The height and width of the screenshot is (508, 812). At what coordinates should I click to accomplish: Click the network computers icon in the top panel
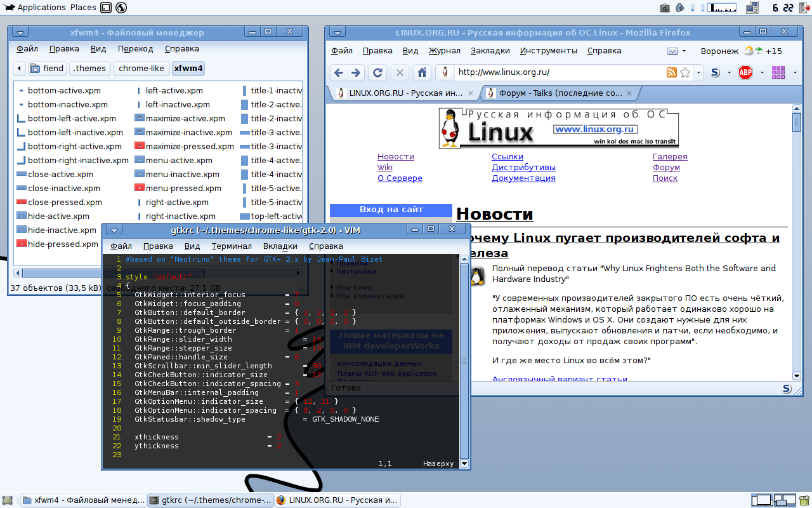point(752,8)
